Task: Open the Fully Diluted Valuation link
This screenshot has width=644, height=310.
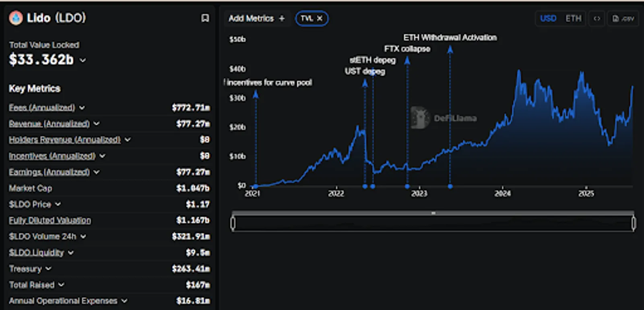Action: coord(50,220)
